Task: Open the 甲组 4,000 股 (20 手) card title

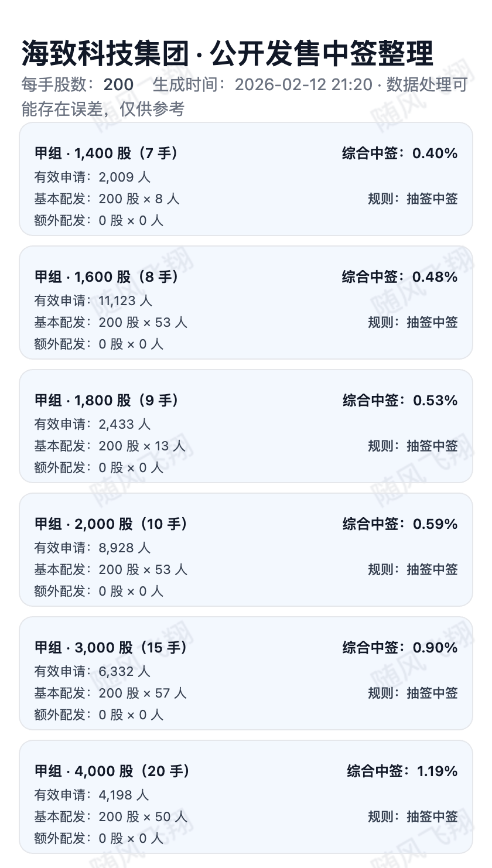Action: pos(112,771)
